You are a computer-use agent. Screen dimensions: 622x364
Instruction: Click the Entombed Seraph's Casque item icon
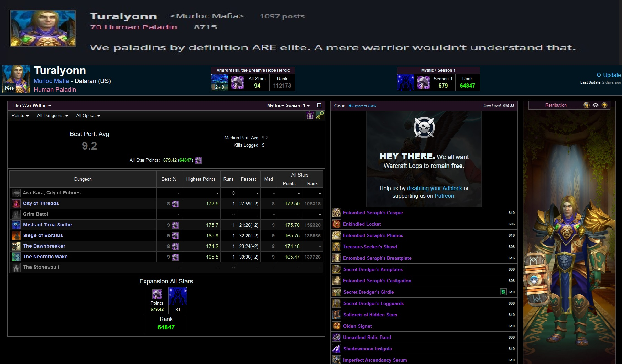tap(337, 213)
